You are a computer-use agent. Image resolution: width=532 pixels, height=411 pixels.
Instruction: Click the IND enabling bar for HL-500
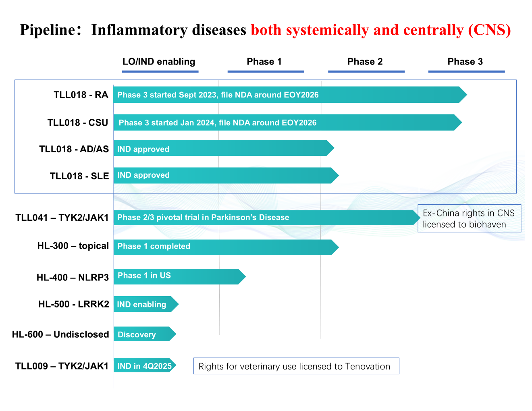coord(144,305)
